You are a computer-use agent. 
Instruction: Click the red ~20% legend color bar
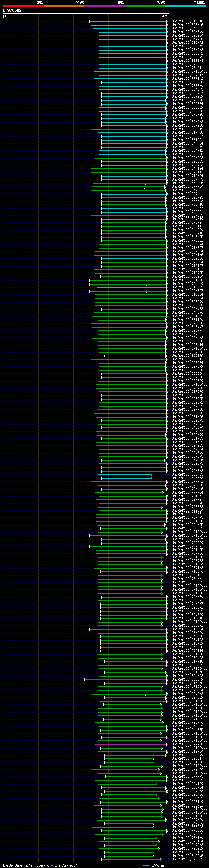(x=23, y=6)
